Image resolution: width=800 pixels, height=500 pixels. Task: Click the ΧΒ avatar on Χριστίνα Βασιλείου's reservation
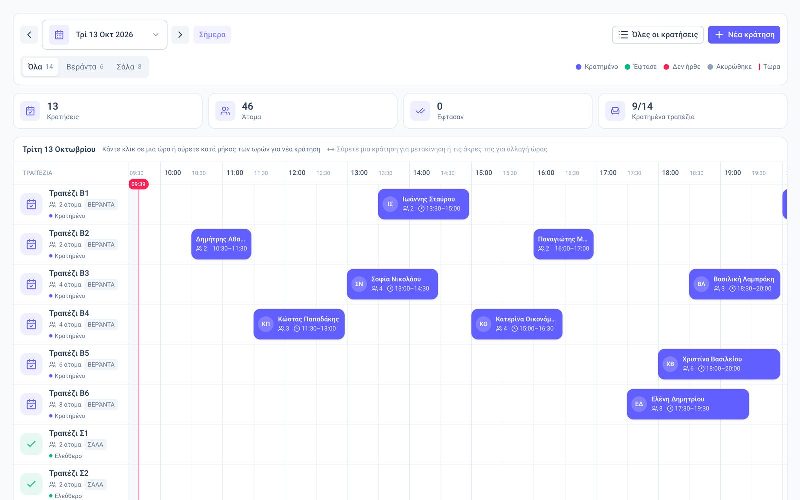(670, 364)
